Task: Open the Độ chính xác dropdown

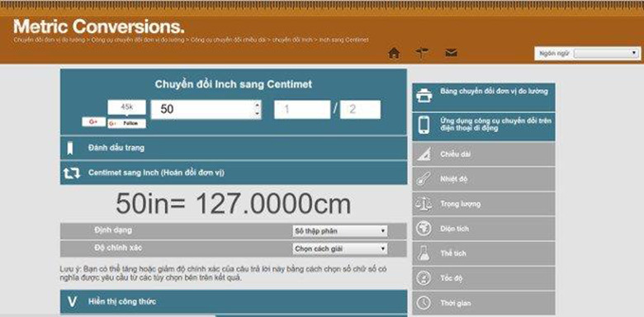Action: point(340,248)
